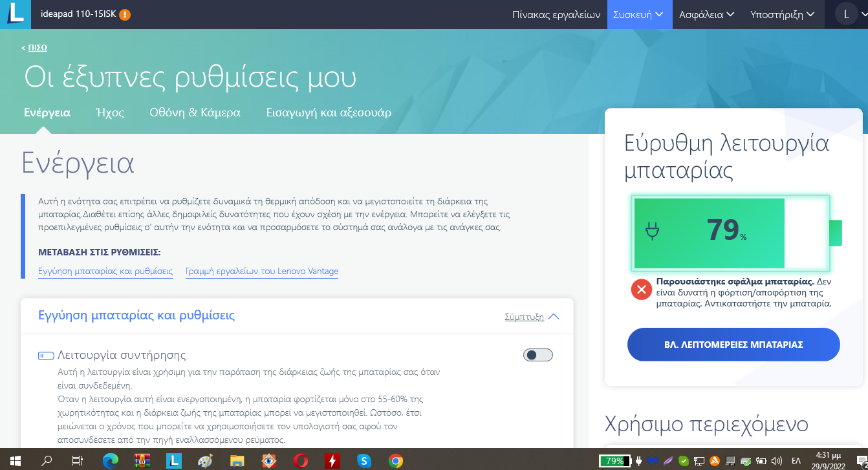Open Windows power battery tray icon

(x=761, y=461)
